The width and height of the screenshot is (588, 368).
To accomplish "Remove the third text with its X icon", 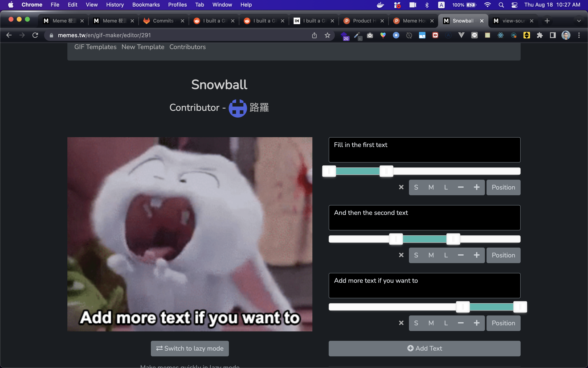I will pyautogui.click(x=401, y=323).
